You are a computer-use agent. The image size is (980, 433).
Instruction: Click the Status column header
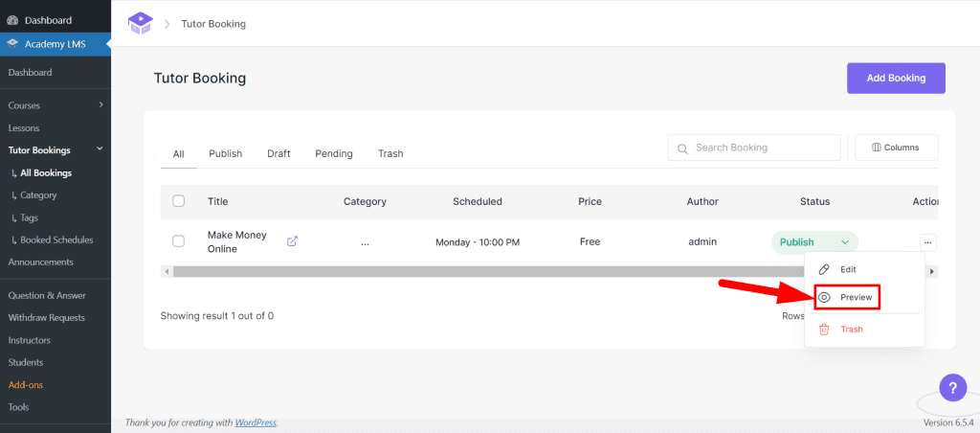[x=815, y=201]
